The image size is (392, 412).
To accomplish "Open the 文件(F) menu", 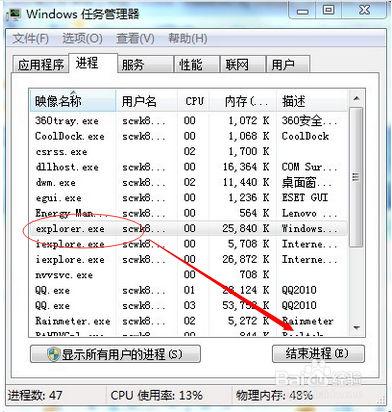I will click(31, 39).
